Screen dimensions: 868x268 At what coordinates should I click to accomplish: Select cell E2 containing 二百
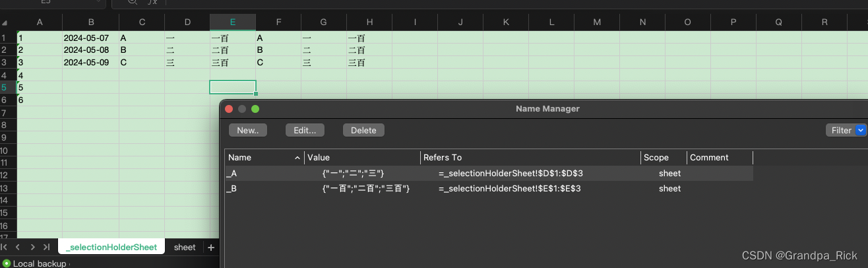pos(233,50)
